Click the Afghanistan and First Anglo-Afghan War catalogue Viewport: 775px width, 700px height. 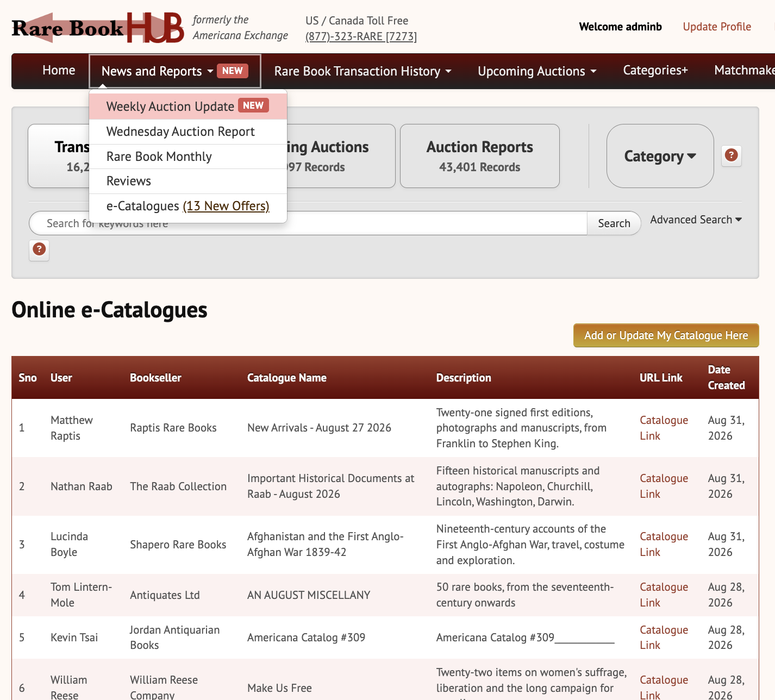click(326, 544)
